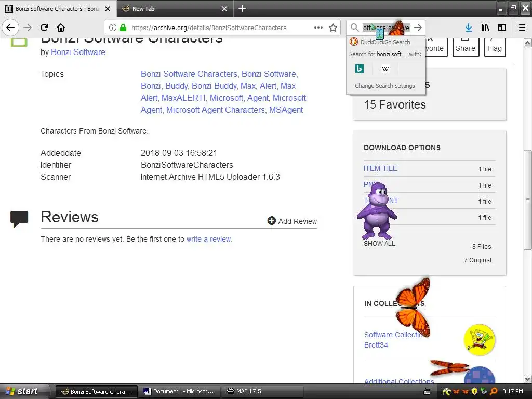
Task: Click the vertical scrollbar thumb
Action: 527,200
